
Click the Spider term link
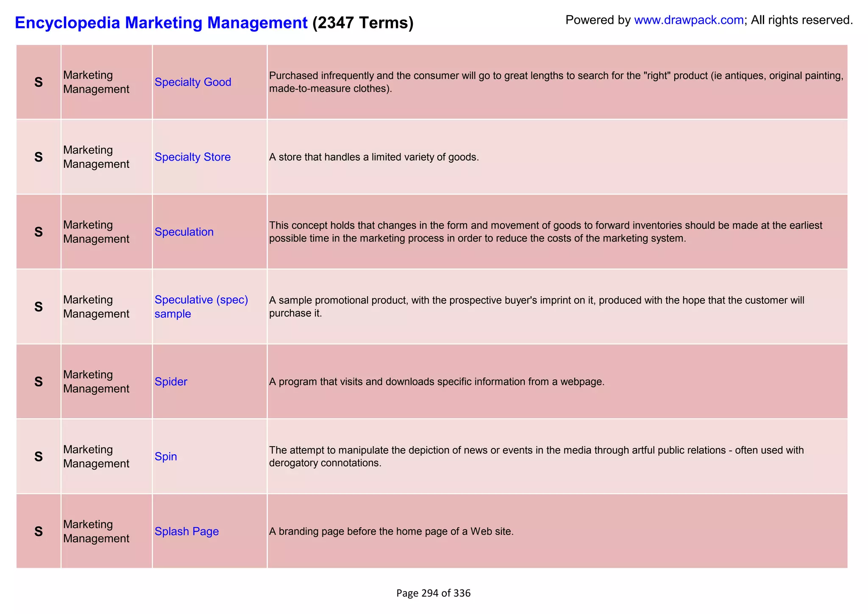171,381
